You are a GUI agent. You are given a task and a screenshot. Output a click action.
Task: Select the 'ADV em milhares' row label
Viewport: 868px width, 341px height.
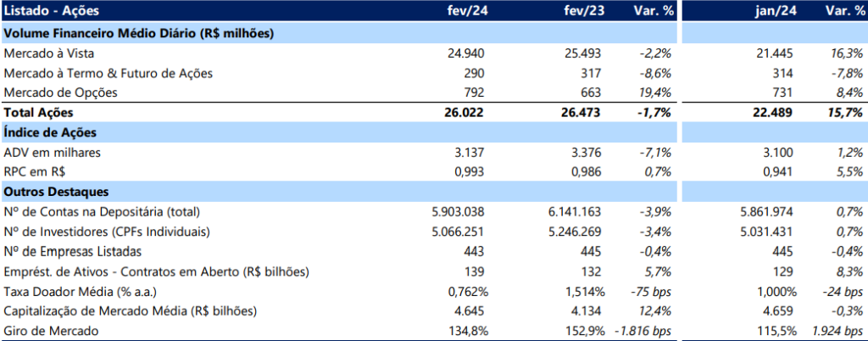pos(53,152)
